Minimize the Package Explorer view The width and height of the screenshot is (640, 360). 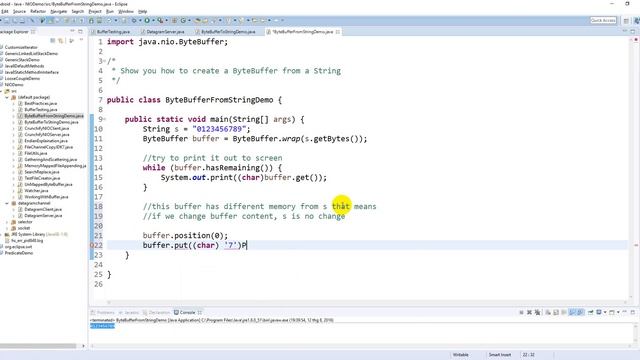pyautogui.click(x=72, y=31)
